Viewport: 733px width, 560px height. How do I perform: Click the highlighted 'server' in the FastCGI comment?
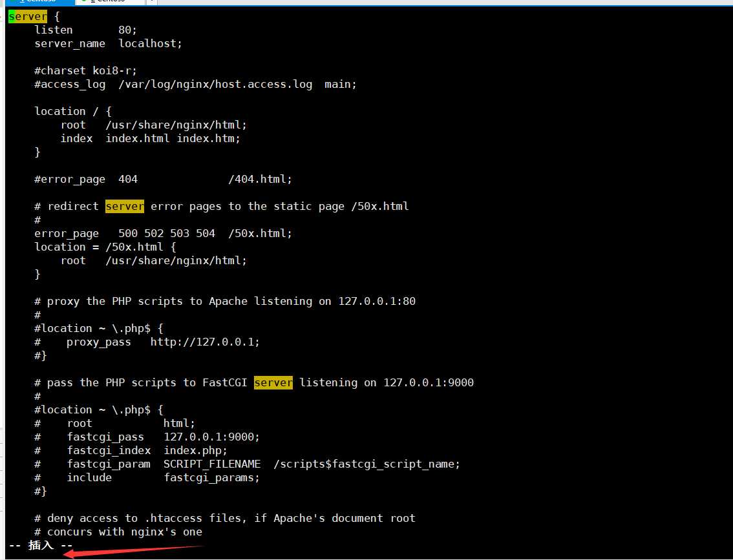tap(273, 382)
